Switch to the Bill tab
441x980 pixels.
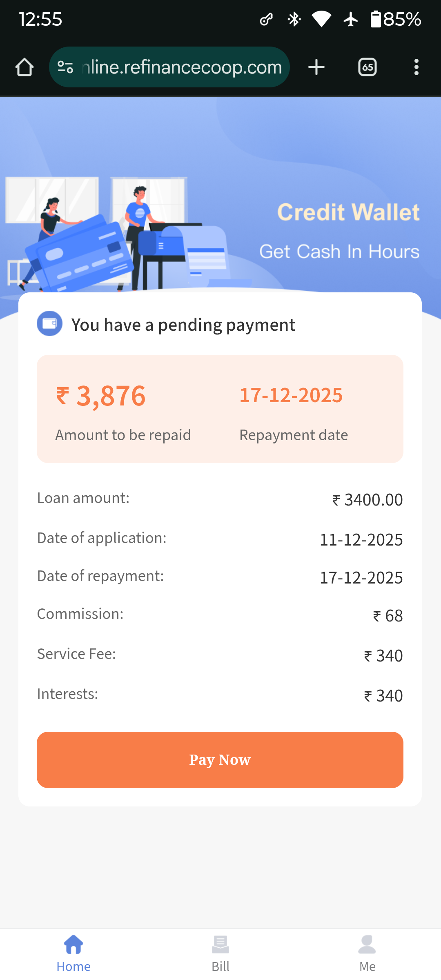pos(220,953)
